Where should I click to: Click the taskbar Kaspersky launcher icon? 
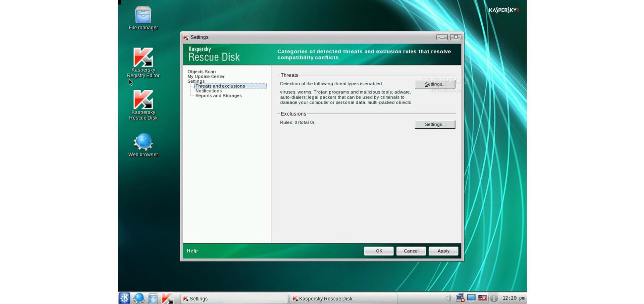click(x=167, y=298)
